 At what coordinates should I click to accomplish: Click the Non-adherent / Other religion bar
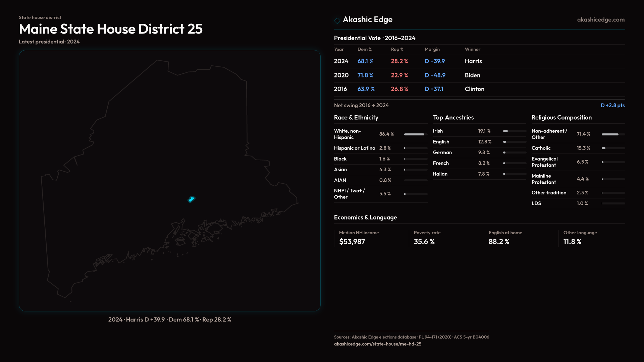(x=613, y=134)
